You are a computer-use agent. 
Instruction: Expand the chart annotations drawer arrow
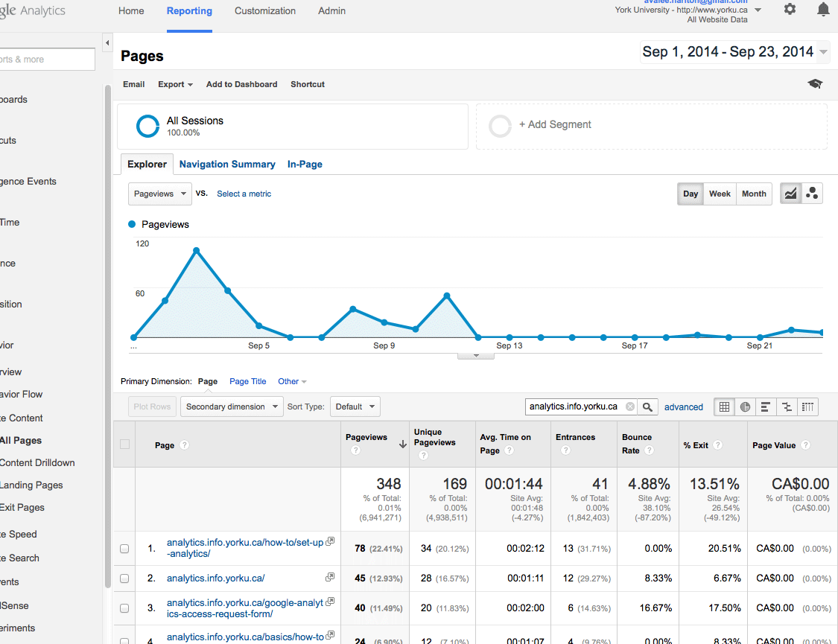click(x=476, y=356)
